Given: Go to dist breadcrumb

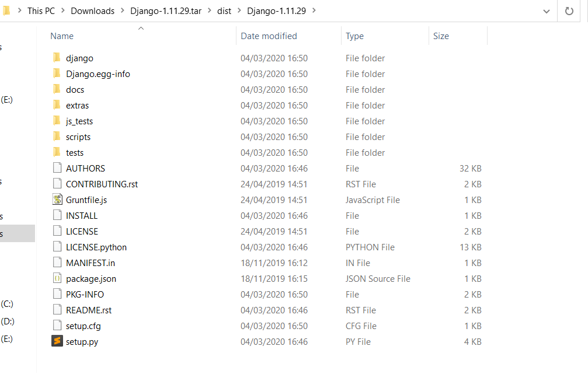Looking at the screenshot, I should click(224, 11).
